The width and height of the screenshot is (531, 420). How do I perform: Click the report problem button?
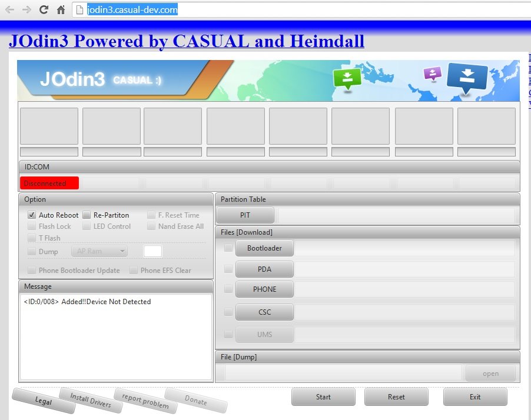click(x=145, y=401)
